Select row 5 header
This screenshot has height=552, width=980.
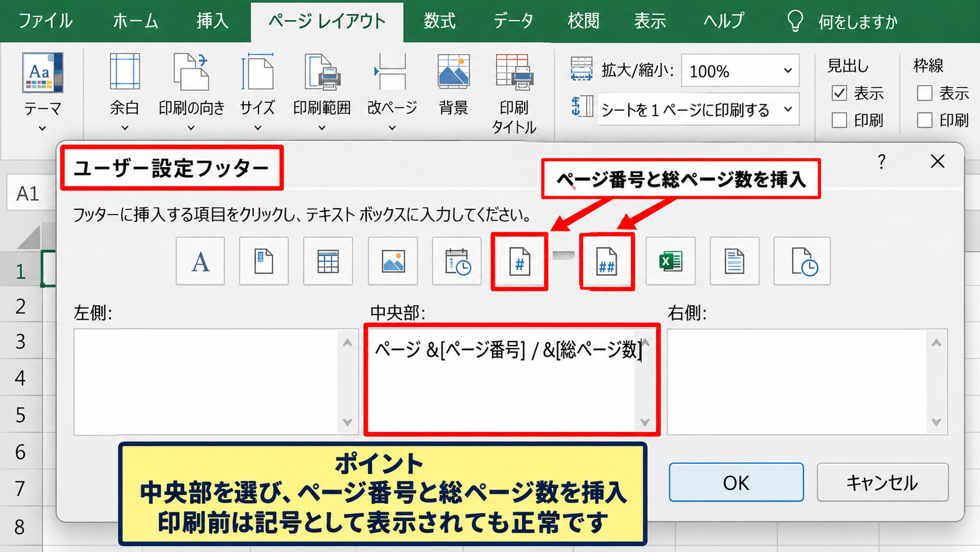point(21,415)
